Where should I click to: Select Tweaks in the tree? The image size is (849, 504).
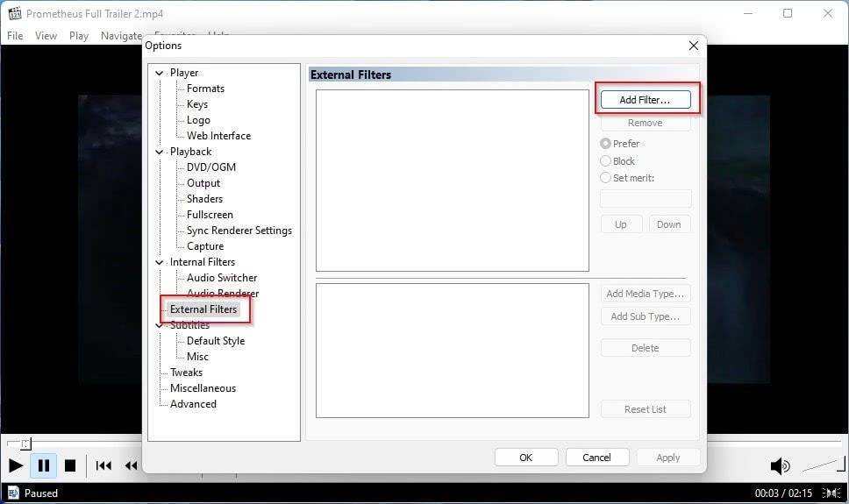[186, 372]
